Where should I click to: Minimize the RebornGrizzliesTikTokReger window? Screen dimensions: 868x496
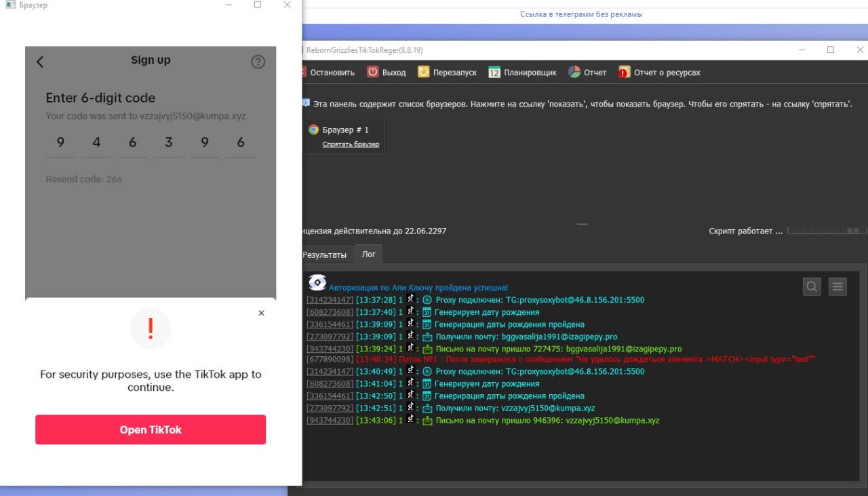pyautogui.click(x=802, y=50)
